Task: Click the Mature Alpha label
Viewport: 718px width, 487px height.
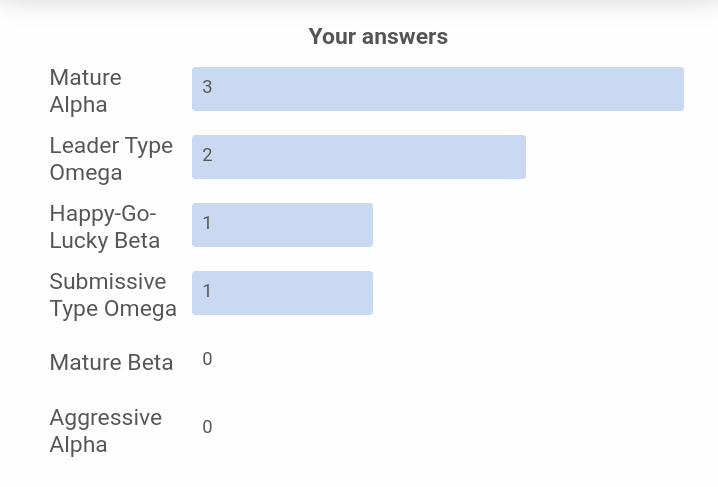Action: (86, 91)
